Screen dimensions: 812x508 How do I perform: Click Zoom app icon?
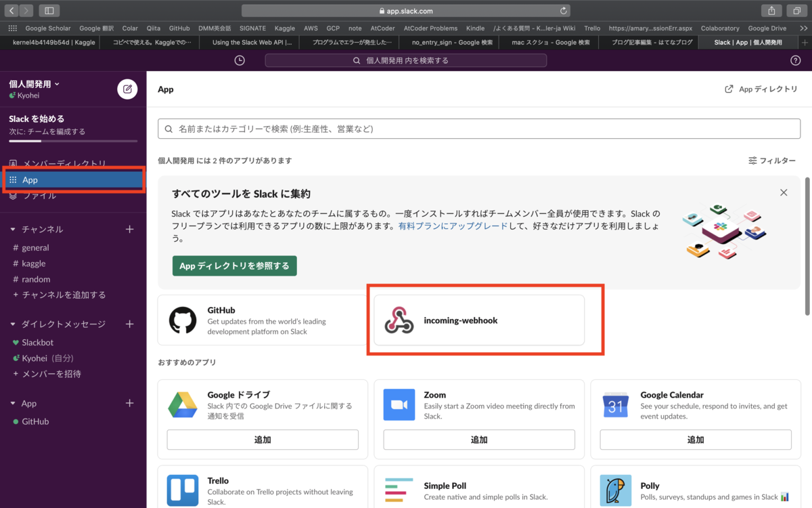tap(399, 404)
